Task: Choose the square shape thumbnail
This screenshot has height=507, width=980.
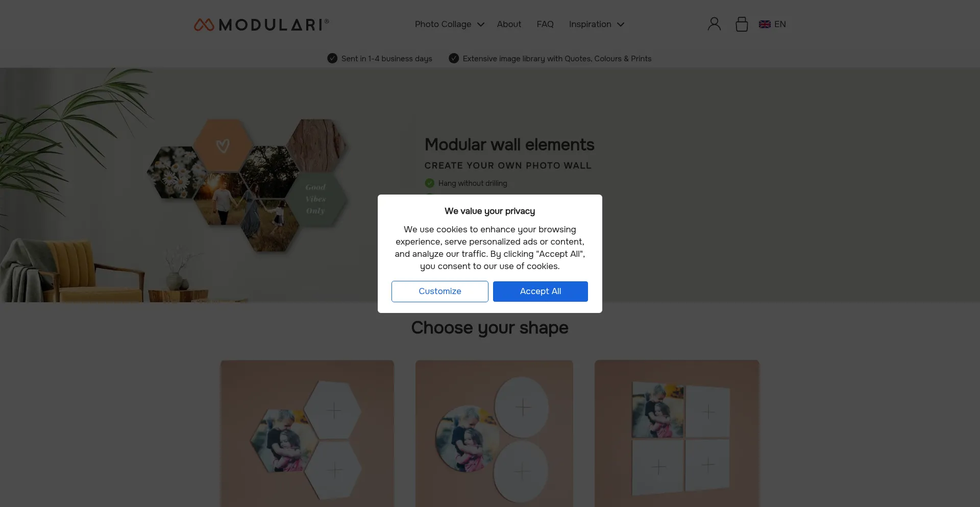Action: point(677,434)
